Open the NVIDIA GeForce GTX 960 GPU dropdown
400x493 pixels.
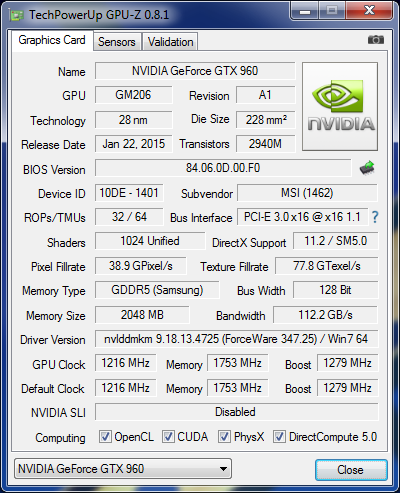(123, 469)
